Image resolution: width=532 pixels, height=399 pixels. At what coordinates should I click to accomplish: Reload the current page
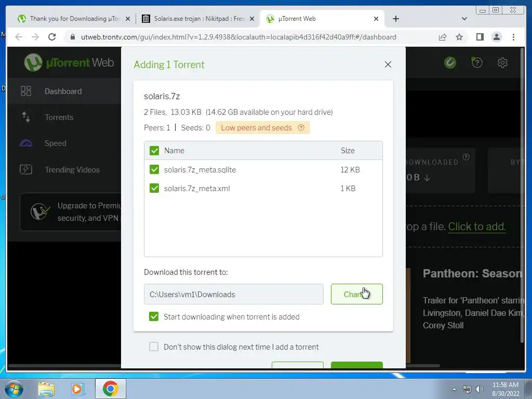(52, 37)
